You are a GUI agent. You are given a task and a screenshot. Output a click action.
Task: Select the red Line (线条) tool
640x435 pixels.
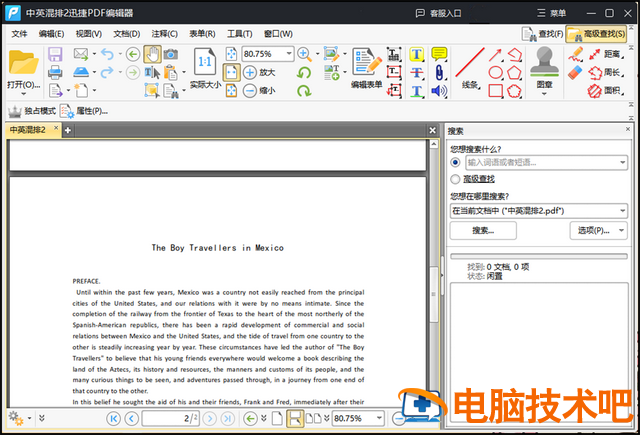[x=470, y=68]
